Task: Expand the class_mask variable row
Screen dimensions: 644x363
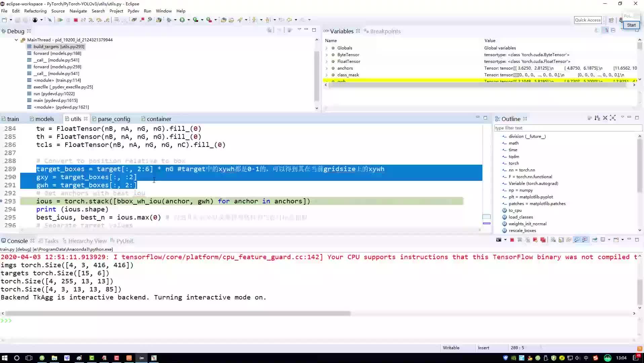Action: pyautogui.click(x=326, y=75)
